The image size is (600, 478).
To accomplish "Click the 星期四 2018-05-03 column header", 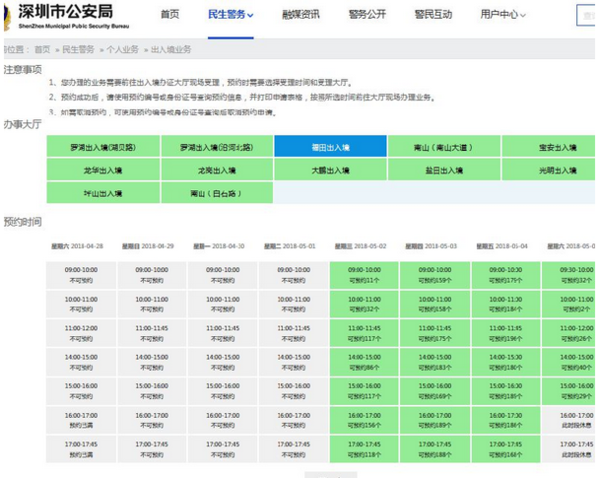I will (431, 246).
